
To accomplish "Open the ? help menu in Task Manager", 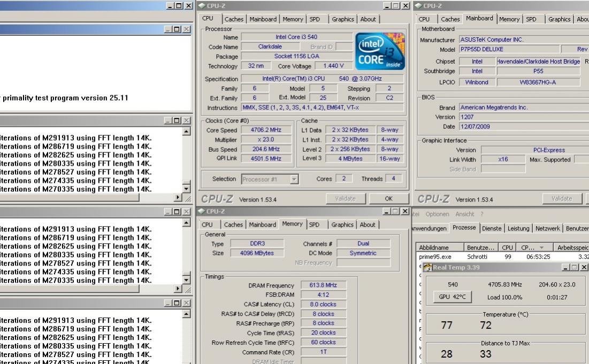I will tap(481, 214).
